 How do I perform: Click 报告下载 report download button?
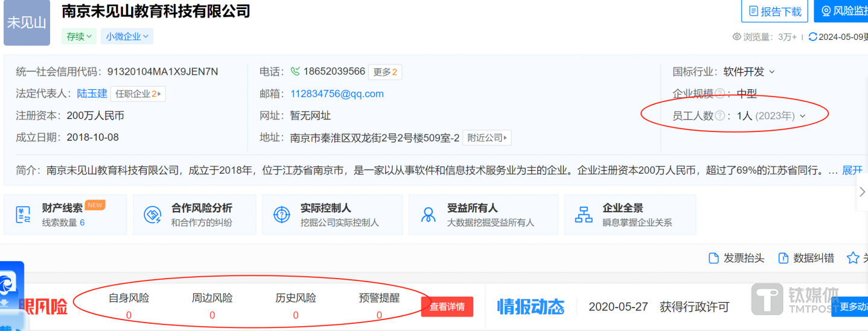click(774, 11)
